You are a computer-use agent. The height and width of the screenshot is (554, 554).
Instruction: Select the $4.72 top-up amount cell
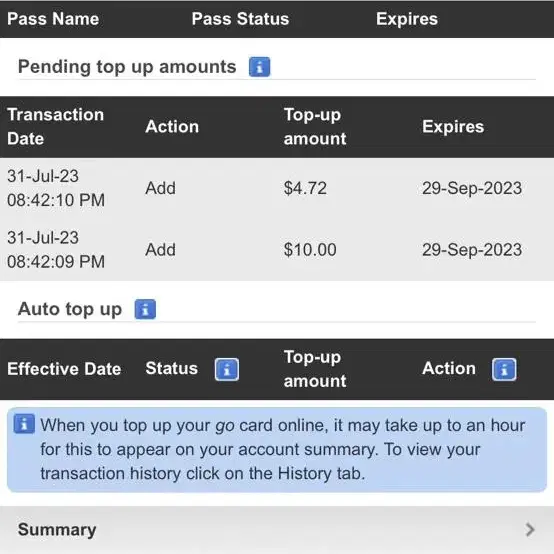[x=305, y=188]
